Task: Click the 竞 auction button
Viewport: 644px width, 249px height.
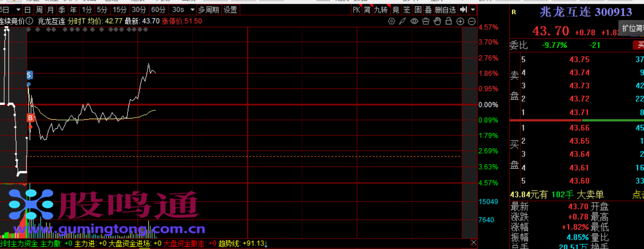Action: click(x=396, y=10)
